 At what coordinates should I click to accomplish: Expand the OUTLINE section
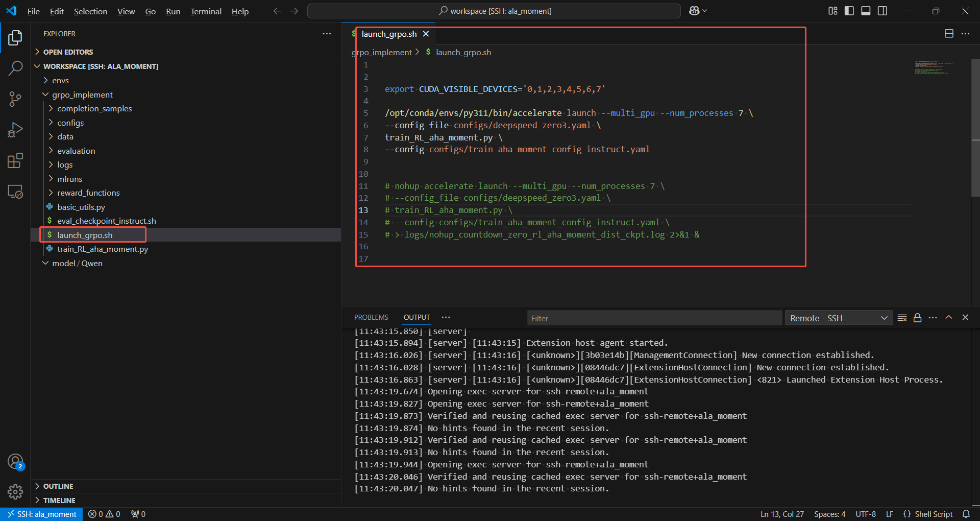click(x=58, y=486)
